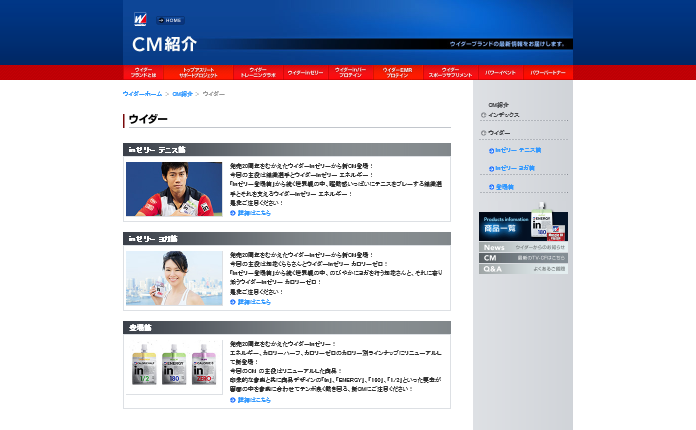Open ウイダーinバープロテイン nav item
Viewport: 696px width, 430px height.
click(351, 72)
